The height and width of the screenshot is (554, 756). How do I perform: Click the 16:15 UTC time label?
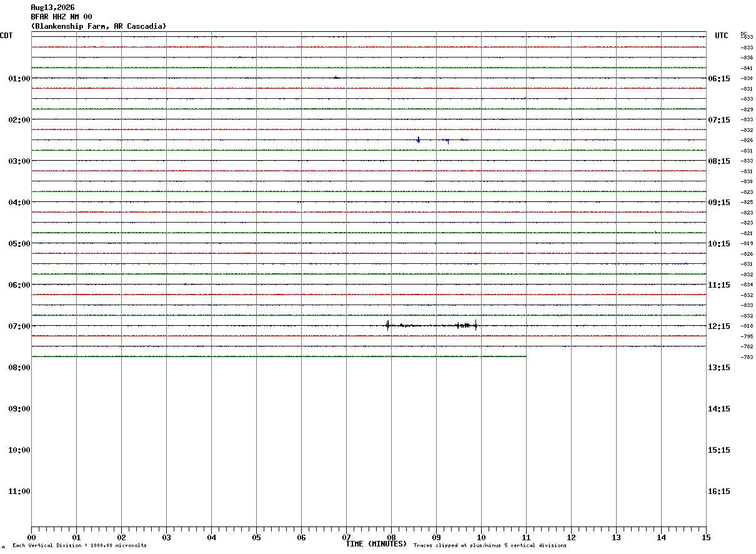click(x=719, y=491)
